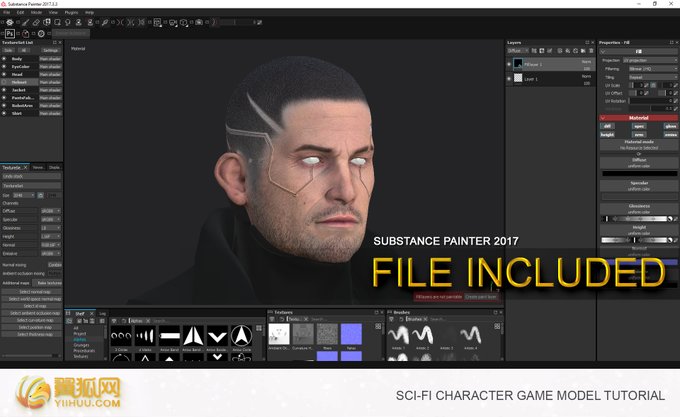Open the Diffuse channel dropdown in Layers
680x417 pixels.
pyautogui.click(x=518, y=51)
